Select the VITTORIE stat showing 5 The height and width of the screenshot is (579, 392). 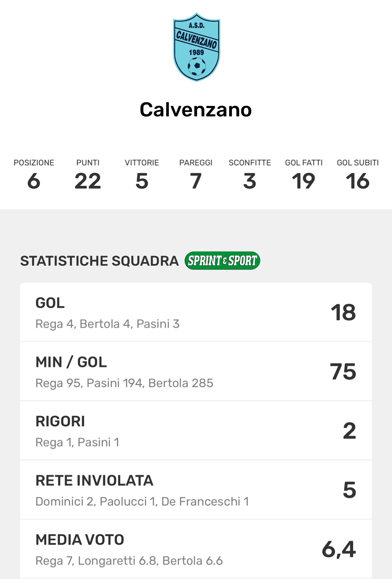pos(142,181)
